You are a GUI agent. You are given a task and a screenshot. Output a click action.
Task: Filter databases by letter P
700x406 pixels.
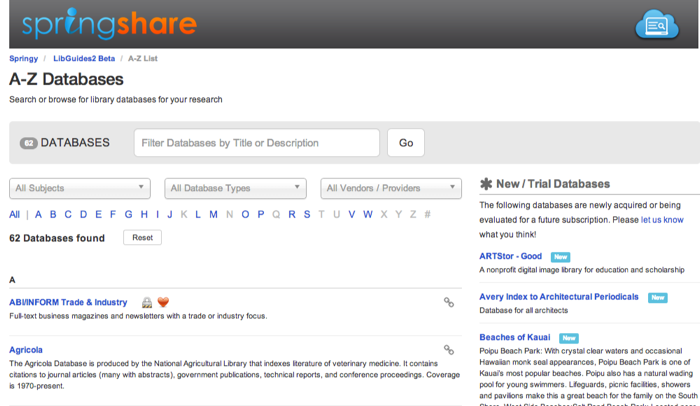[261, 214]
